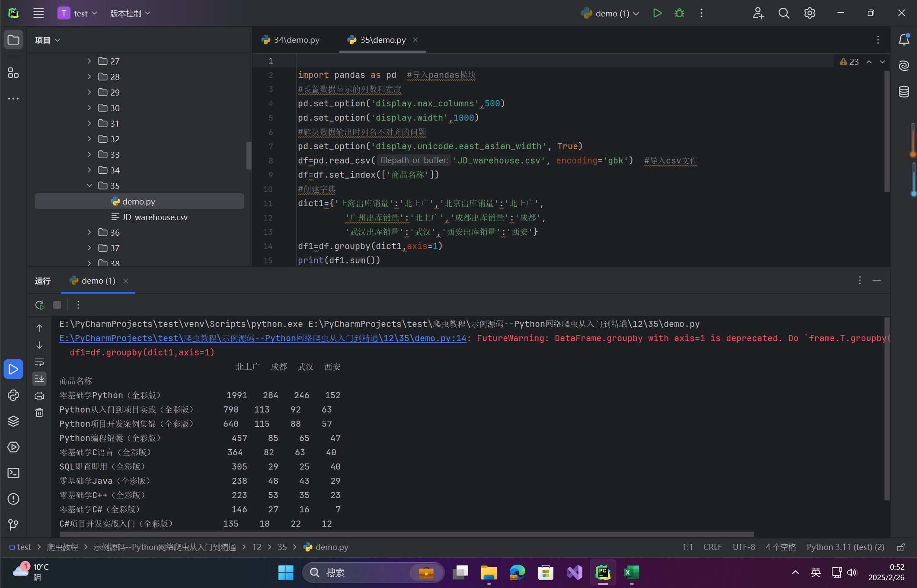Open Problems tool window icon

13,499
